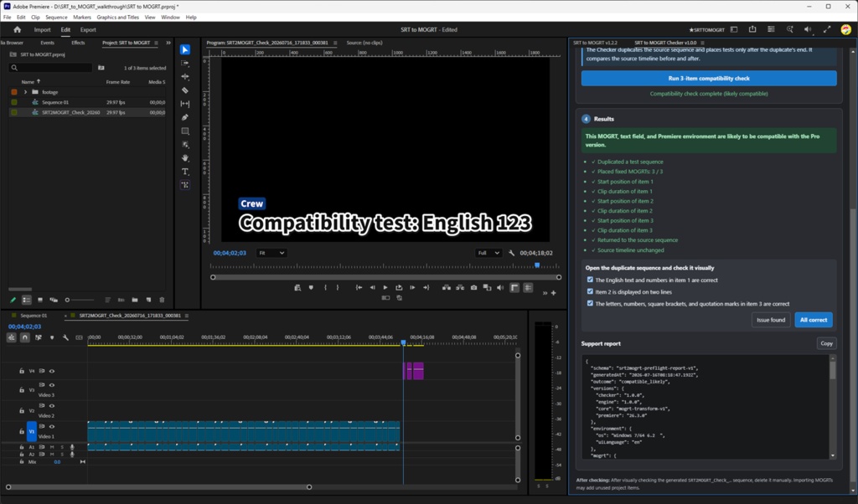Click Run 3-item compatibility check button
This screenshot has width=858, height=504.
[x=709, y=78]
